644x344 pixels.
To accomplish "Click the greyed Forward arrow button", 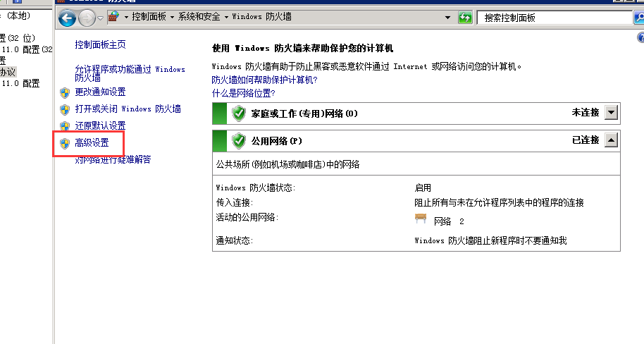I will pyautogui.click(x=87, y=18).
